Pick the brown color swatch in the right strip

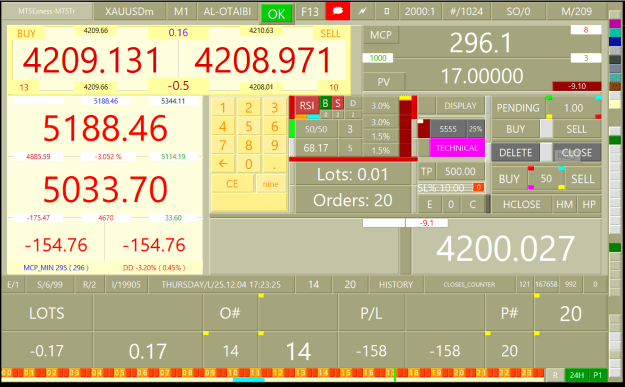[x=615, y=86]
